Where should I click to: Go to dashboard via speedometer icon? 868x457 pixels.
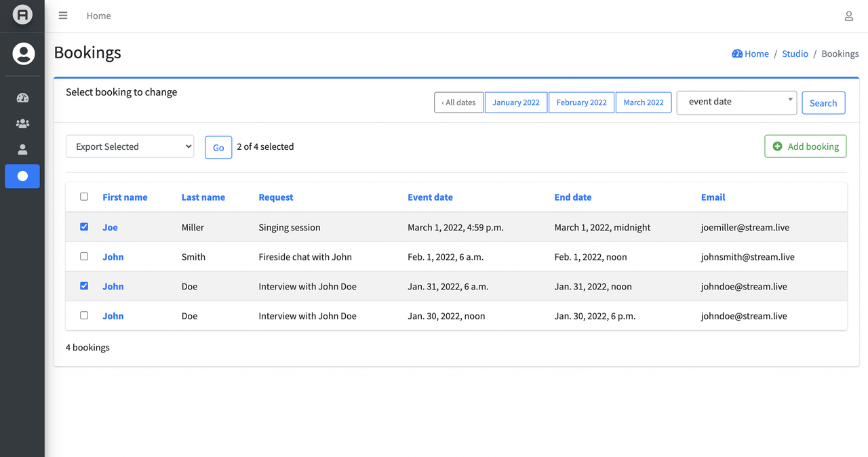click(22, 98)
